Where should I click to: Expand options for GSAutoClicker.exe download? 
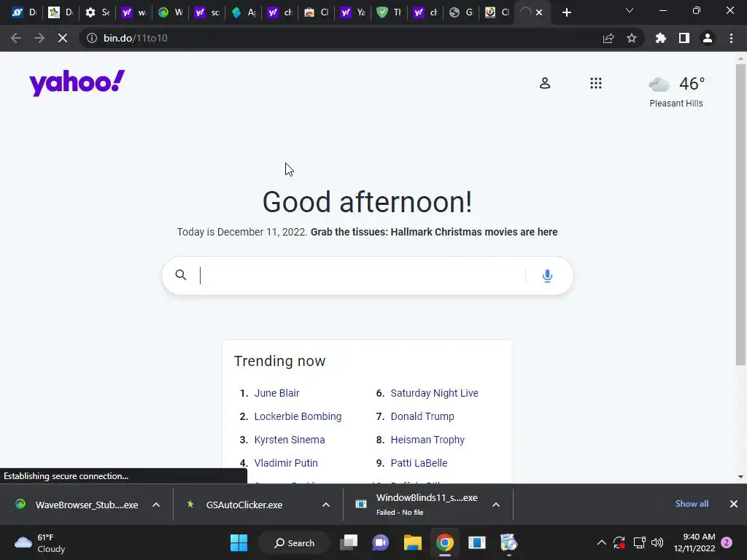coord(326,505)
